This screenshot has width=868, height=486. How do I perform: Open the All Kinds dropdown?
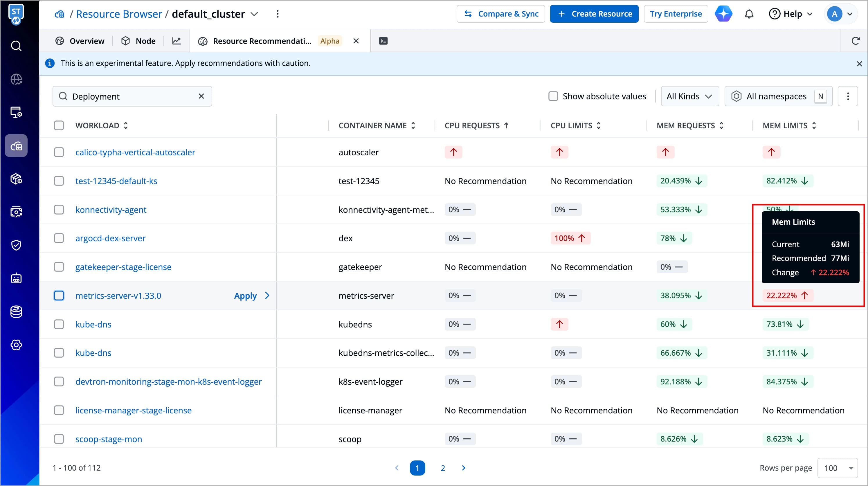tap(689, 96)
